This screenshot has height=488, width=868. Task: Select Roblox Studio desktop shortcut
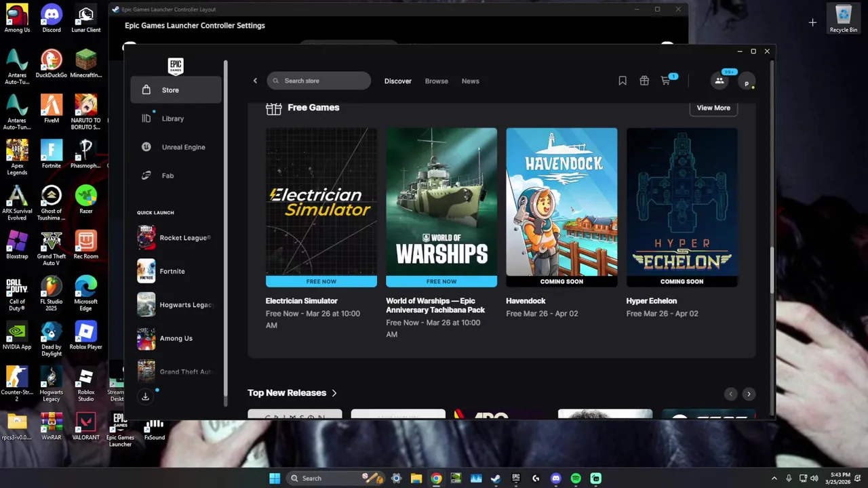pyautogui.click(x=85, y=384)
